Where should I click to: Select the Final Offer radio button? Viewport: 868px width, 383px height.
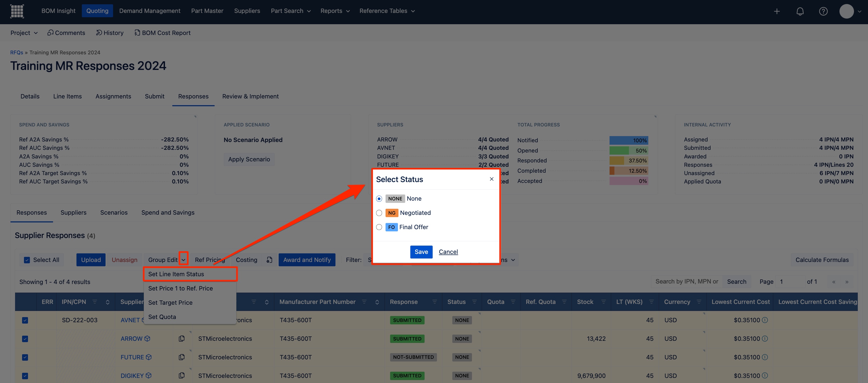(x=379, y=227)
